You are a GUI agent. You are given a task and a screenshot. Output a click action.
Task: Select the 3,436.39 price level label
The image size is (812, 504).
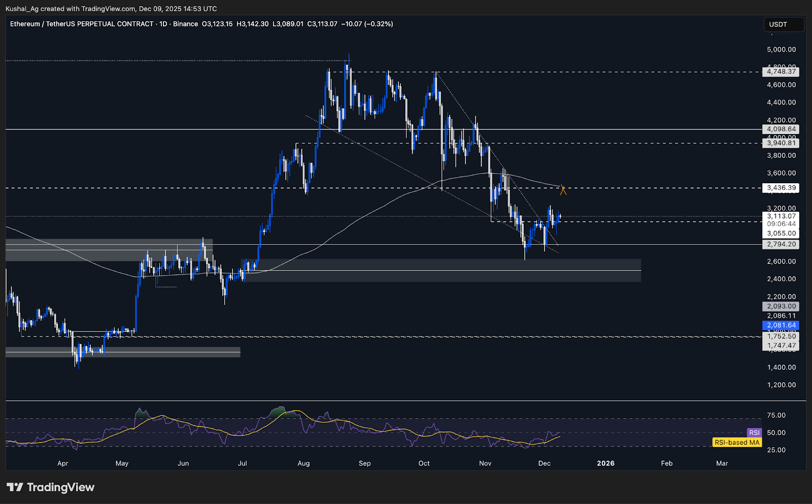tap(782, 188)
